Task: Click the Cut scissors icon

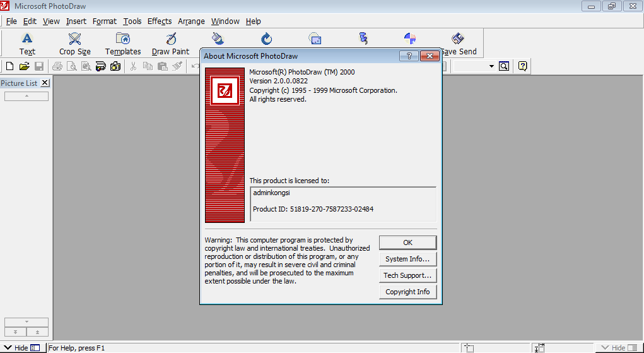Action: point(133,66)
